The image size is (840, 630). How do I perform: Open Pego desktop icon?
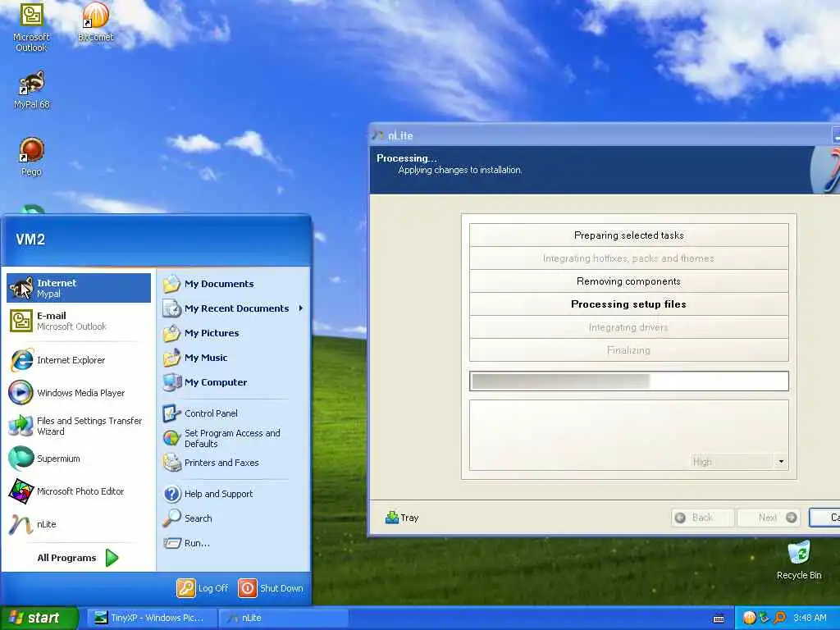[x=31, y=157]
